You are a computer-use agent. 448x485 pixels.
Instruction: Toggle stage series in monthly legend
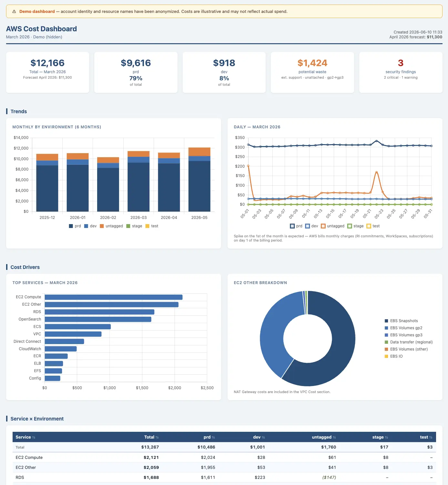click(x=134, y=226)
